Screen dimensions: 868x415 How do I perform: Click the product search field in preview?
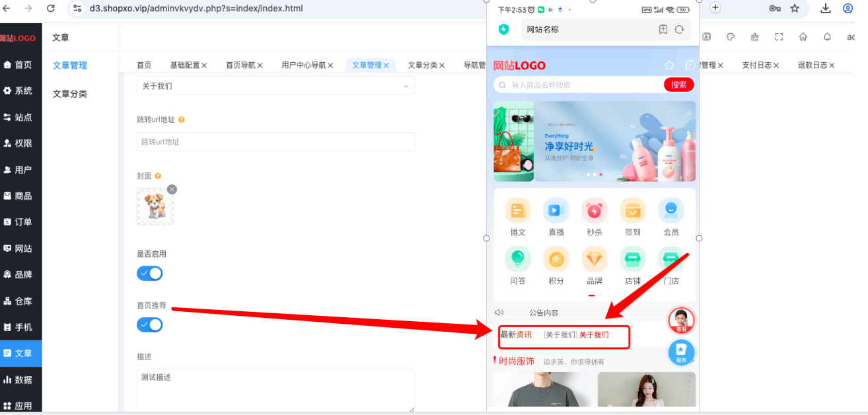point(579,85)
